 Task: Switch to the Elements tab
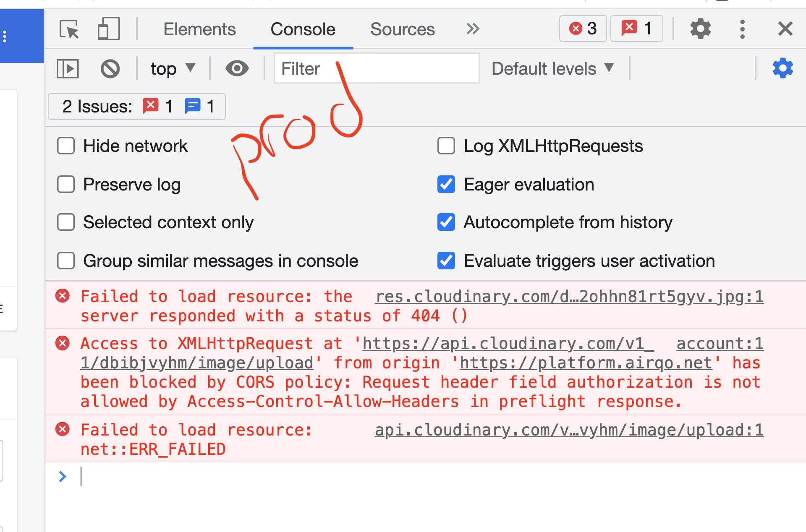pos(199,29)
